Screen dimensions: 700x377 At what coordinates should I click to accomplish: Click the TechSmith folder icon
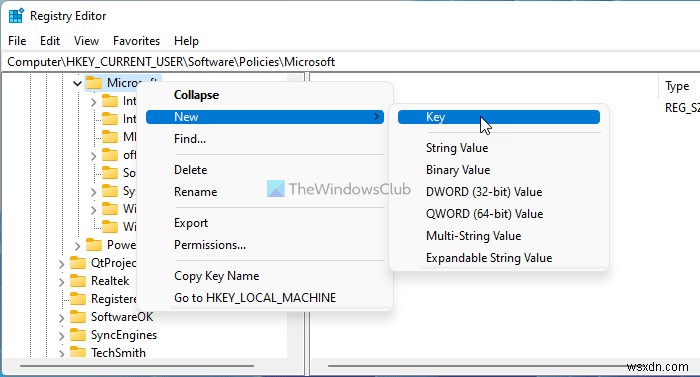(78, 352)
